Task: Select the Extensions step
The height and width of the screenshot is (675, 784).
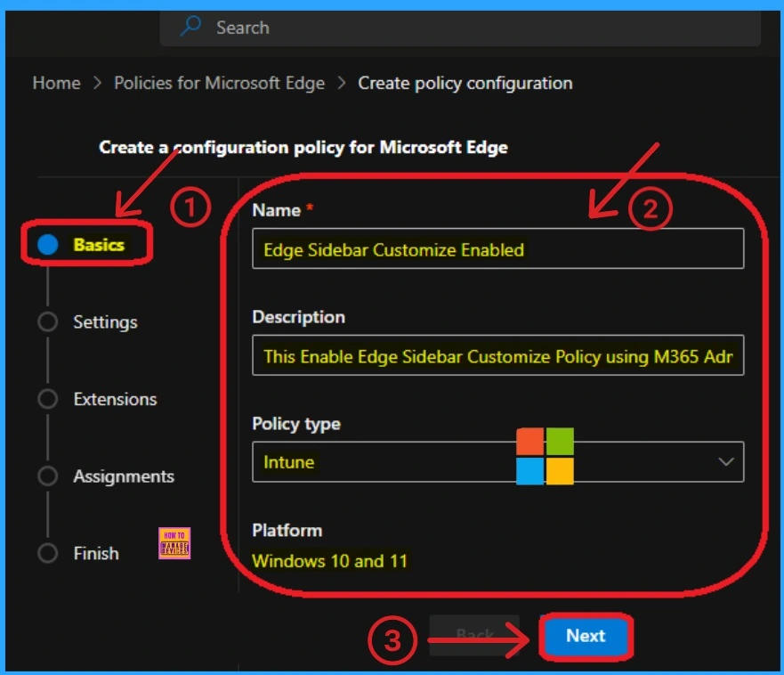Action: point(115,399)
